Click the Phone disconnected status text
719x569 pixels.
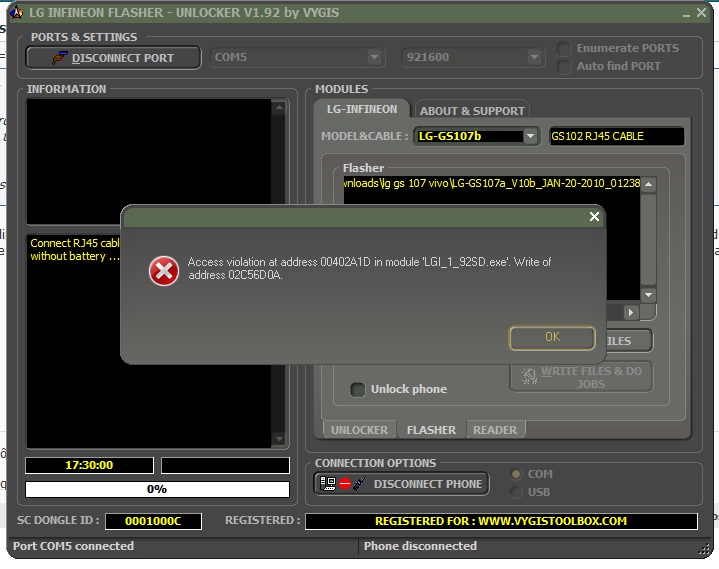coord(420,546)
